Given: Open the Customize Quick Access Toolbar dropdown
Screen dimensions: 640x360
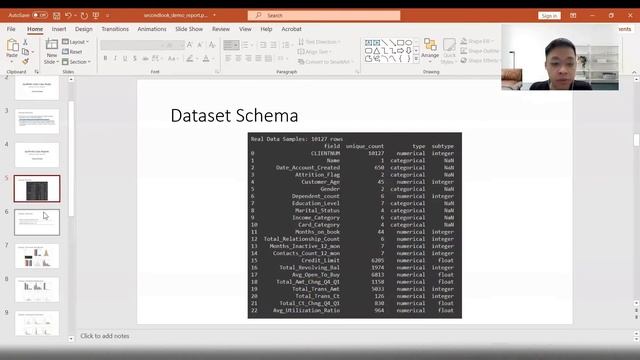Looking at the screenshot, I should coord(107,16).
